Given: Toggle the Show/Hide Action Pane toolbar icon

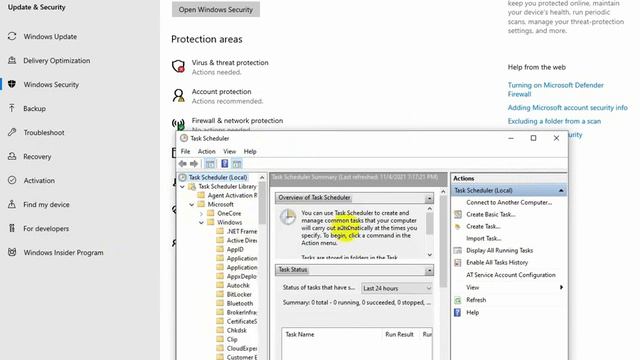Looking at the screenshot, I should click(x=237, y=164).
